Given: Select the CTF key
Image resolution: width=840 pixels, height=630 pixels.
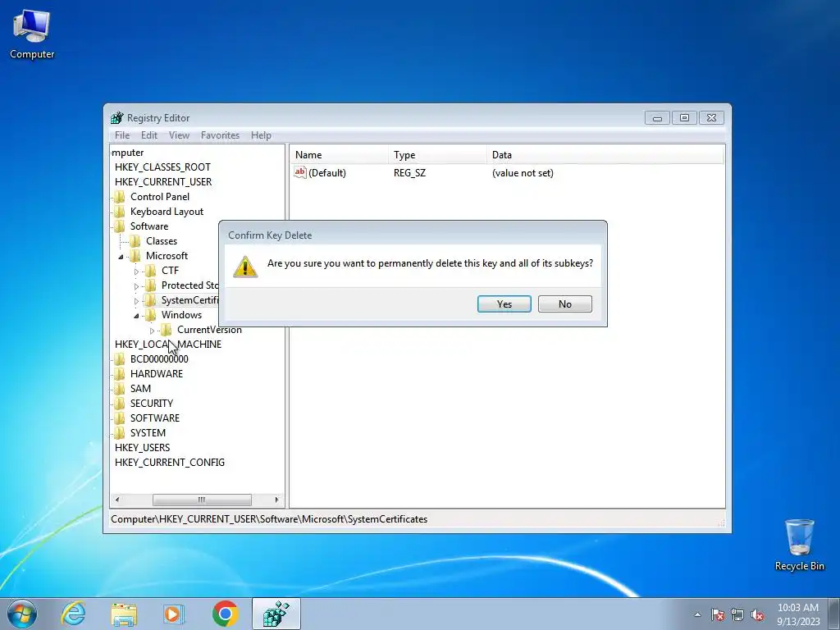Looking at the screenshot, I should (170, 271).
